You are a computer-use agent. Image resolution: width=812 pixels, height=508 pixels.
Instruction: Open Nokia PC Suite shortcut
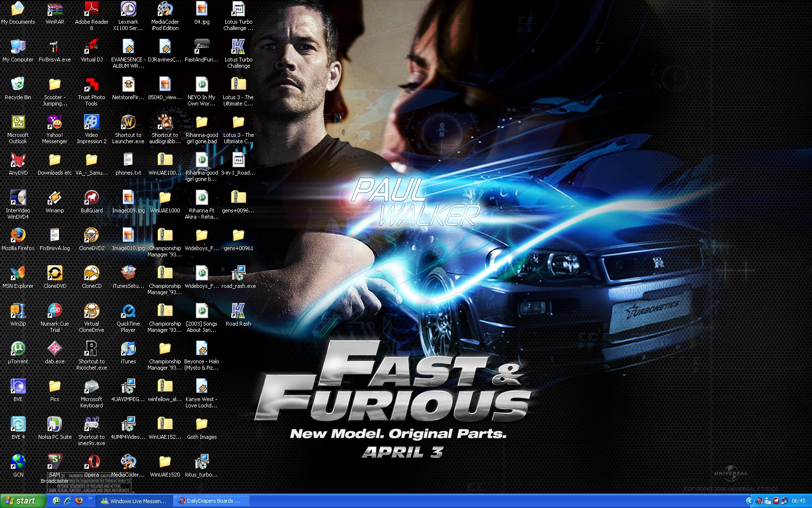[55, 429]
